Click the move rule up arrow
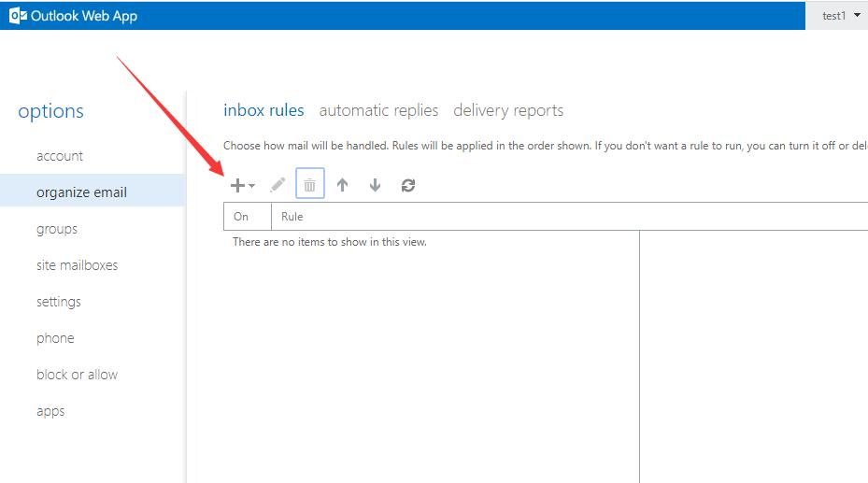This screenshot has height=483, width=868. [x=343, y=185]
